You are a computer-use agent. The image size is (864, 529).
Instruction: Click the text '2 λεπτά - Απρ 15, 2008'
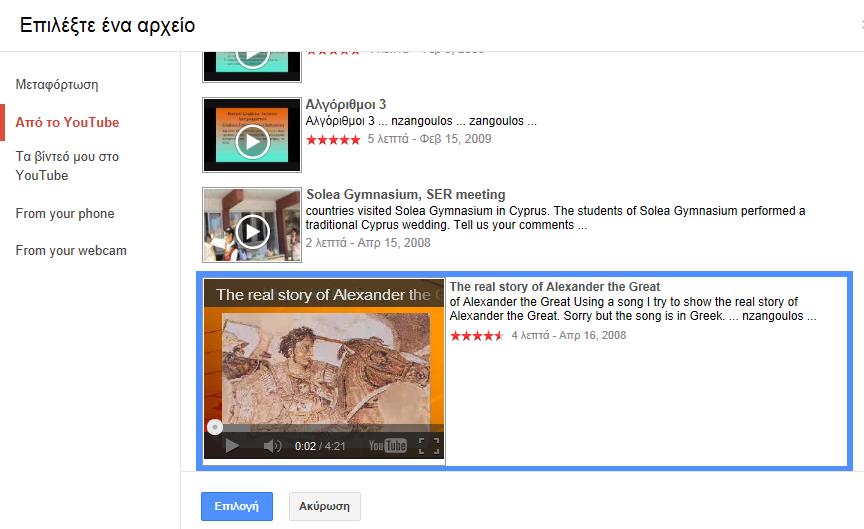[x=368, y=243]
